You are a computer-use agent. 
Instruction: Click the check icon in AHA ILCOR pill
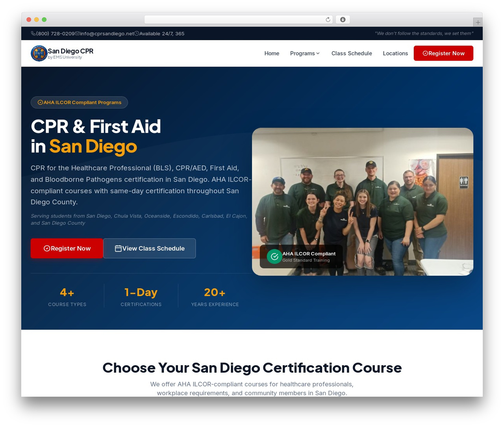40,102
